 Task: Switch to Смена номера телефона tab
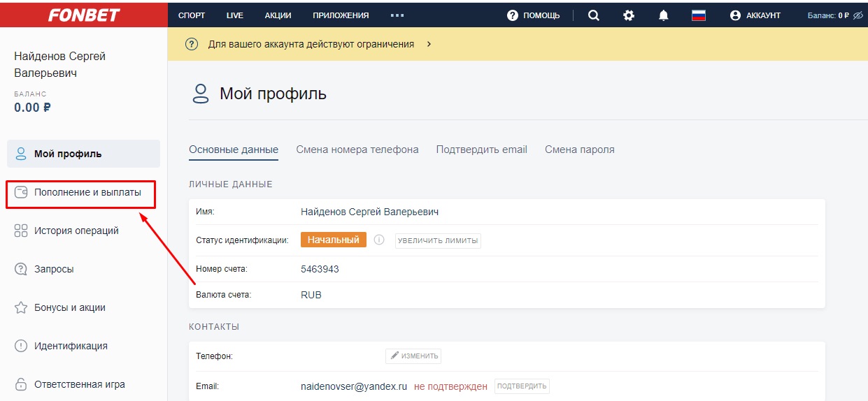357,150
